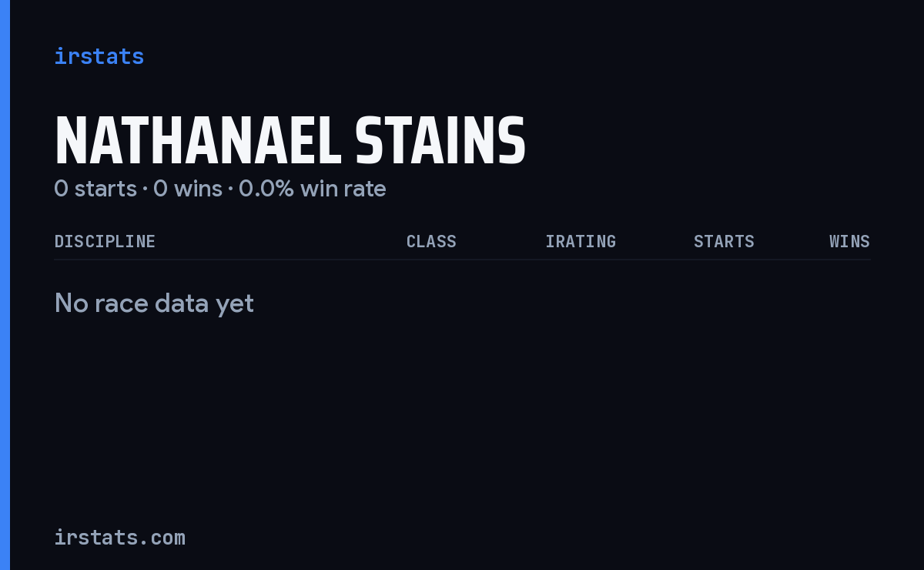Click the 0.0% percentage value

(266, 189)
